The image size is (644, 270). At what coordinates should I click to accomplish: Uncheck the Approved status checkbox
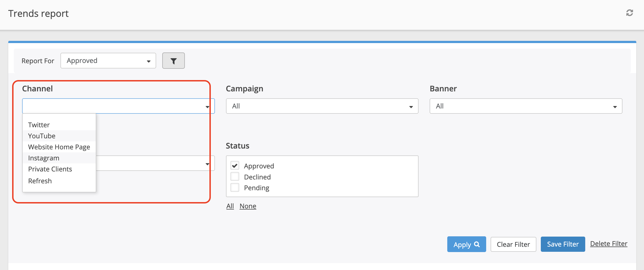pyautogui.click(x=235, y=166)
